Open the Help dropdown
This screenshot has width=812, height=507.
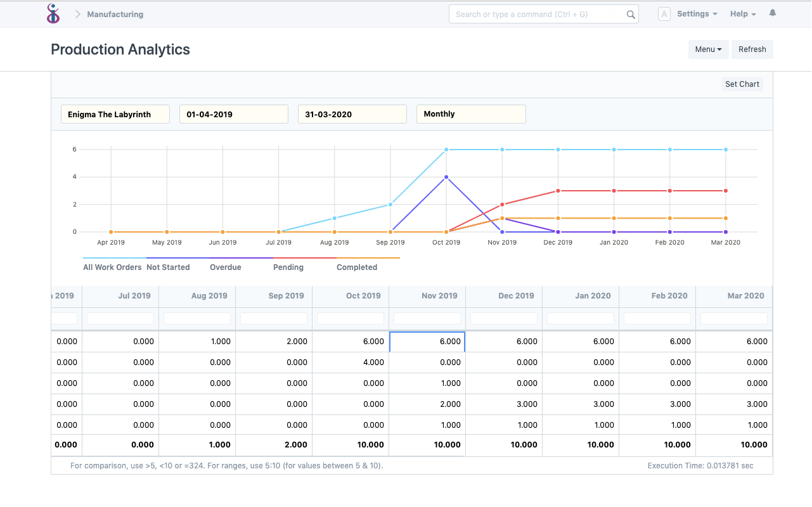742,13
